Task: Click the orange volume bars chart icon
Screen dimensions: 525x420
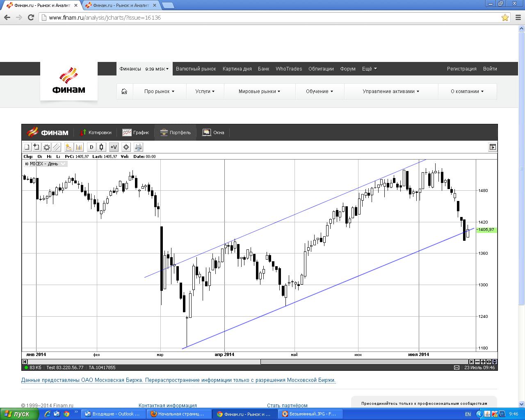Action: tap(79, 147)
